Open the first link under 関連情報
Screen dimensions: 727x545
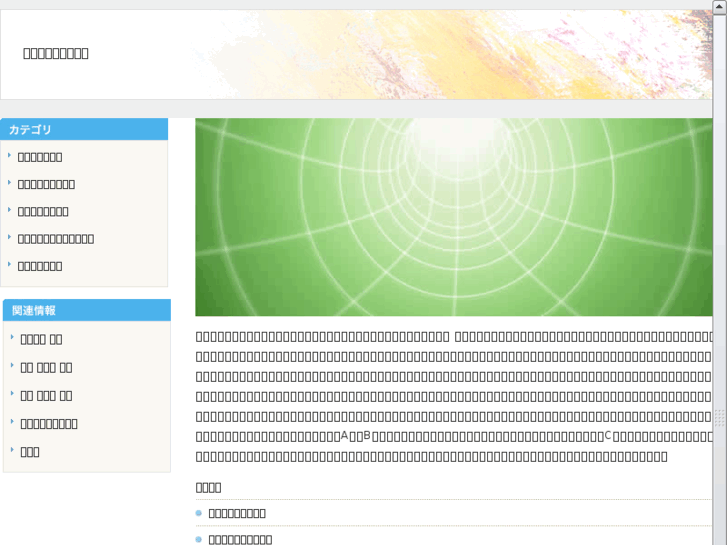[x=41, y=340]
